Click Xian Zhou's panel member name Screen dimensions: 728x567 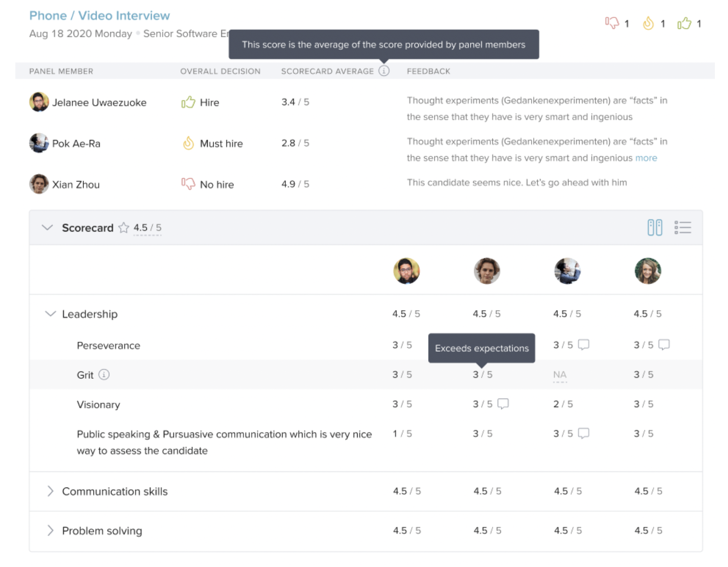[76, 185]
